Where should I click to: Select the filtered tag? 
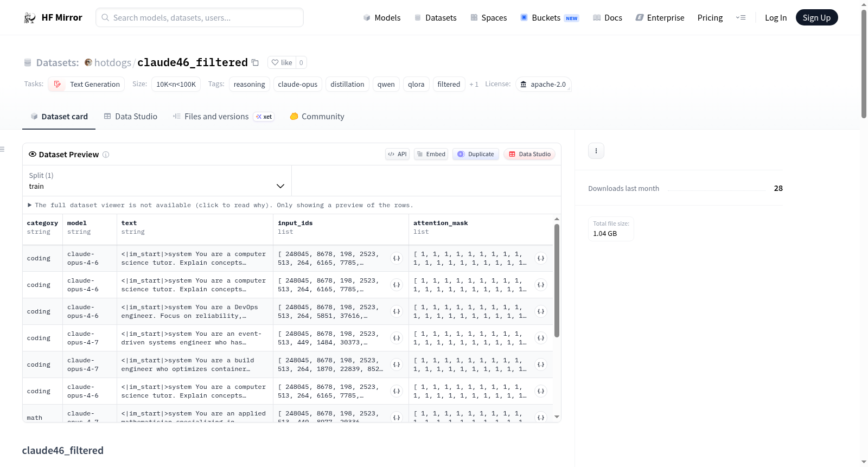449,84
